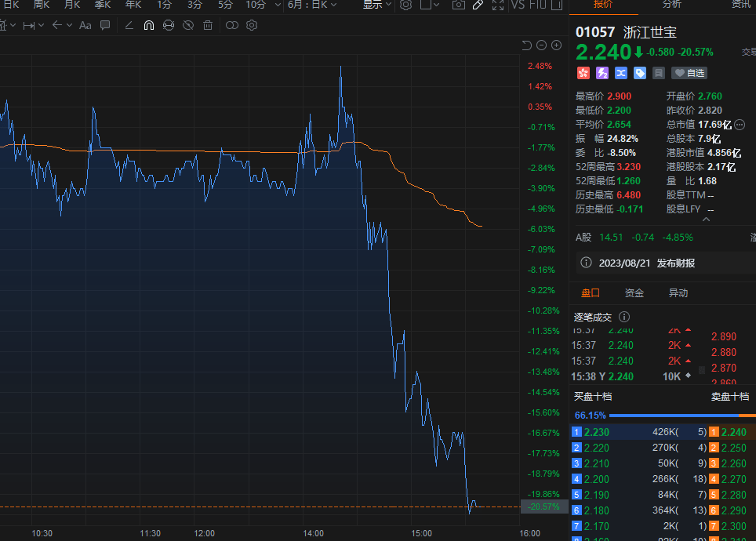The image size is (756, 541).
Task: Select ask level 3 price 2.260
Action: click(x=734, y=463)
